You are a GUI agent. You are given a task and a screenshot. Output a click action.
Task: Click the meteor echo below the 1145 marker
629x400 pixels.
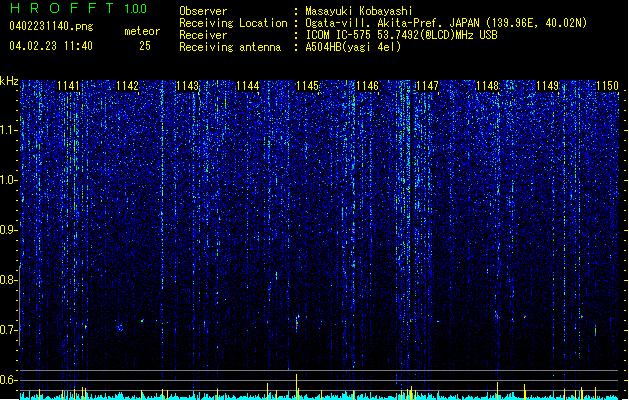(297, 322)
